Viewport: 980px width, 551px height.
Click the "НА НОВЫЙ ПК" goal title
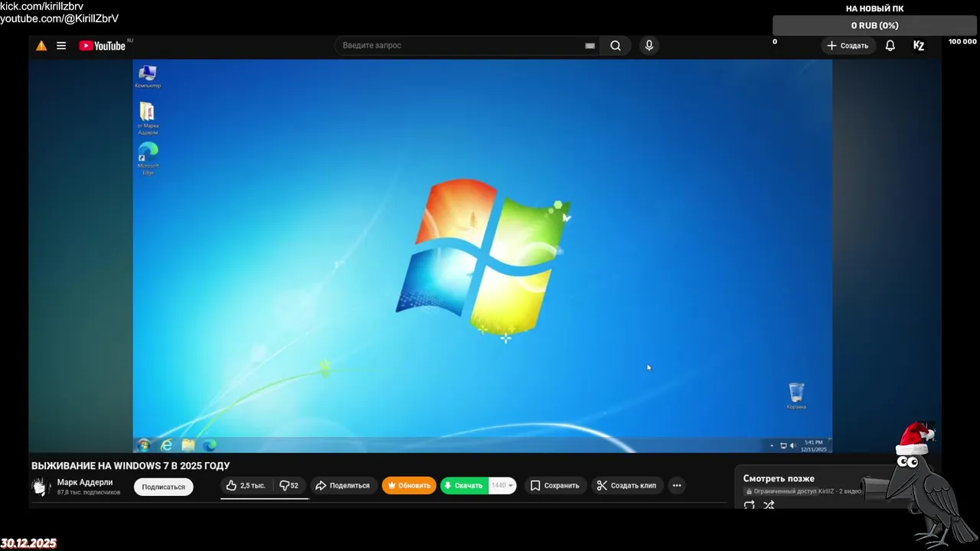875,8
